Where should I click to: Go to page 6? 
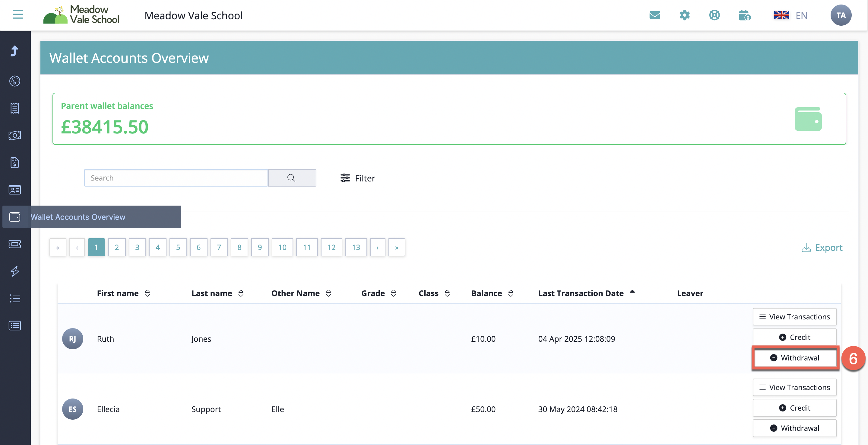pyautogui.click(x=198, y=247)
